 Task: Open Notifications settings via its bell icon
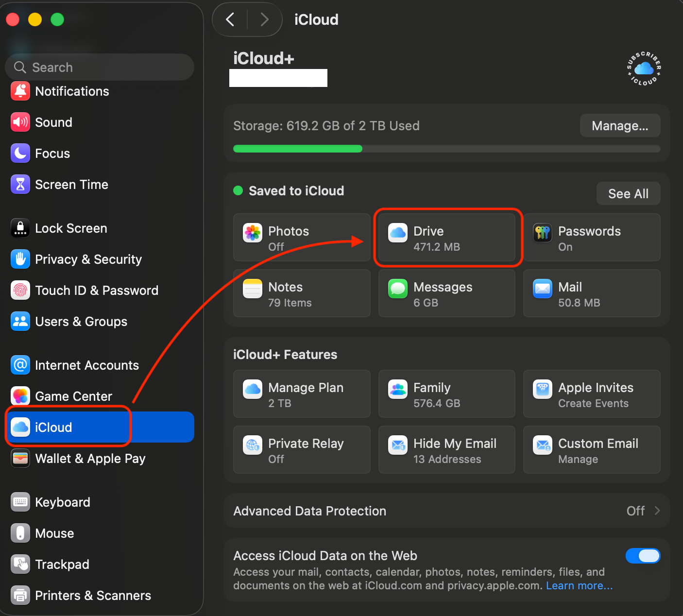tap(20, 91)
